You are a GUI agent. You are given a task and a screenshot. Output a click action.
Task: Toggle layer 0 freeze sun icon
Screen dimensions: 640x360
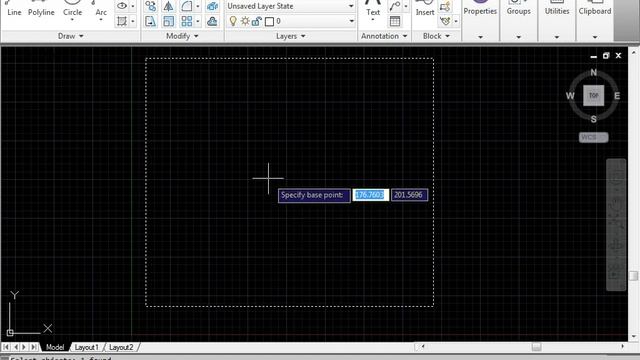(245, 21)
